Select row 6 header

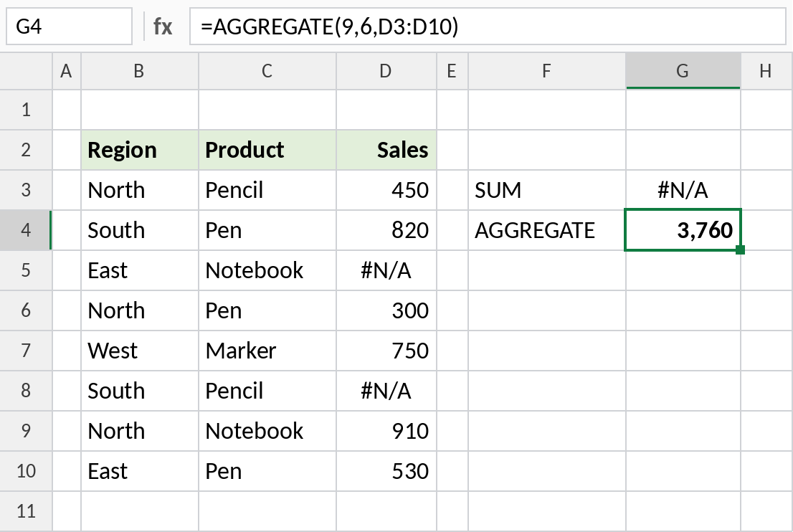point(26,310)
